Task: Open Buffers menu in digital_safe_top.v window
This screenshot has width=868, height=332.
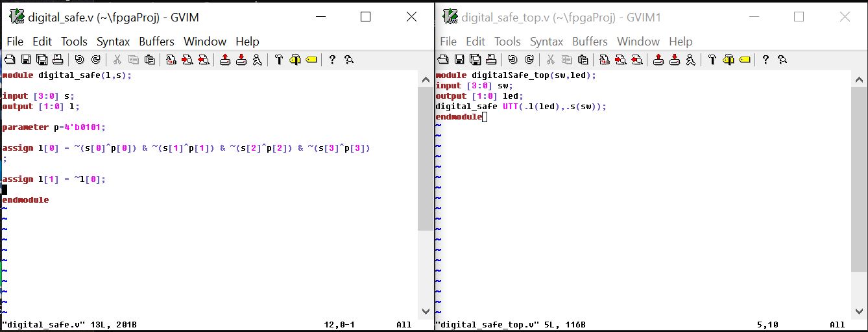Action: pyautogui.click(x=590, y=42)
